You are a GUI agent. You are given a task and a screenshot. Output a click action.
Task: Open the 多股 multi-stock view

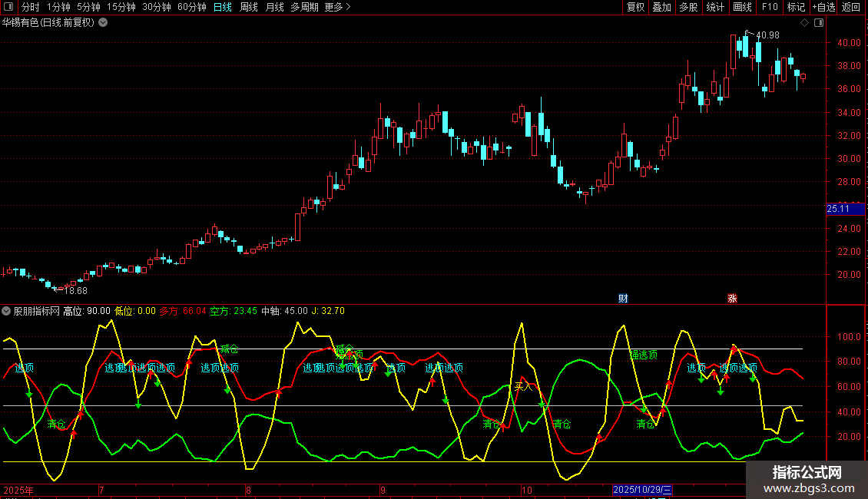pyautogui.click(x=688, y=7)
